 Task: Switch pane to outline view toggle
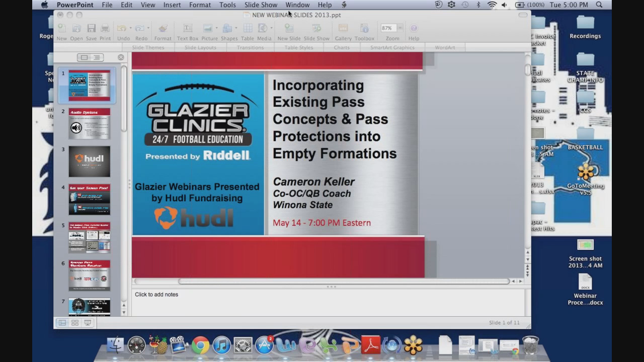pos(96,58)
